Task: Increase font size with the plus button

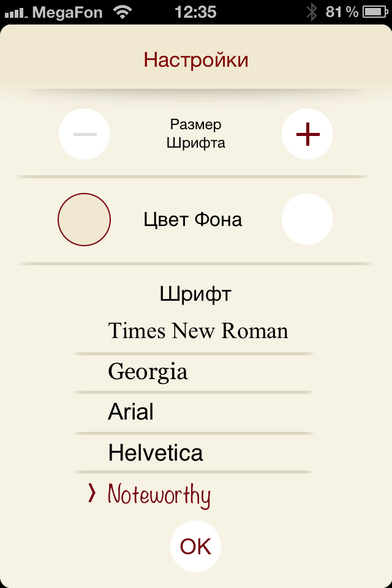Action: pos(307,134)
